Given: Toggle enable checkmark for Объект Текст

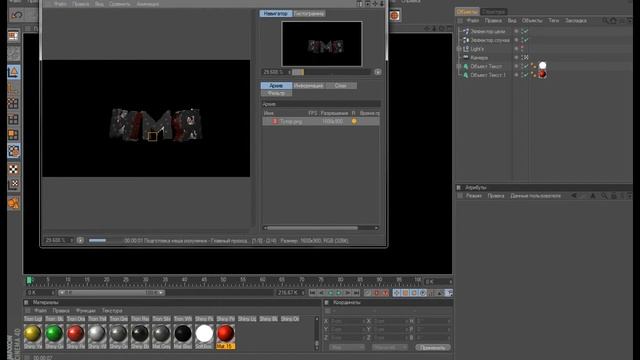Looking at the screenshot, I should [x=526, y=66].
